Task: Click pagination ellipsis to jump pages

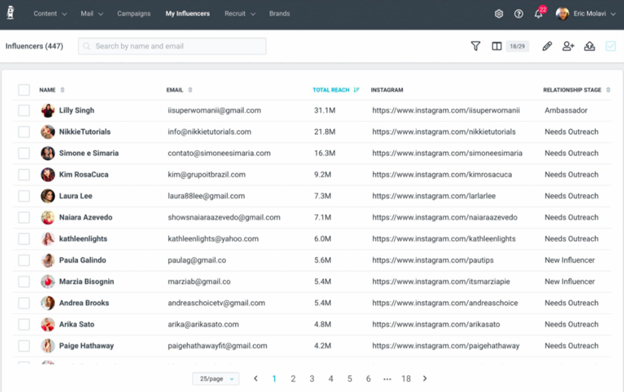Action: (x=387, y=379)
